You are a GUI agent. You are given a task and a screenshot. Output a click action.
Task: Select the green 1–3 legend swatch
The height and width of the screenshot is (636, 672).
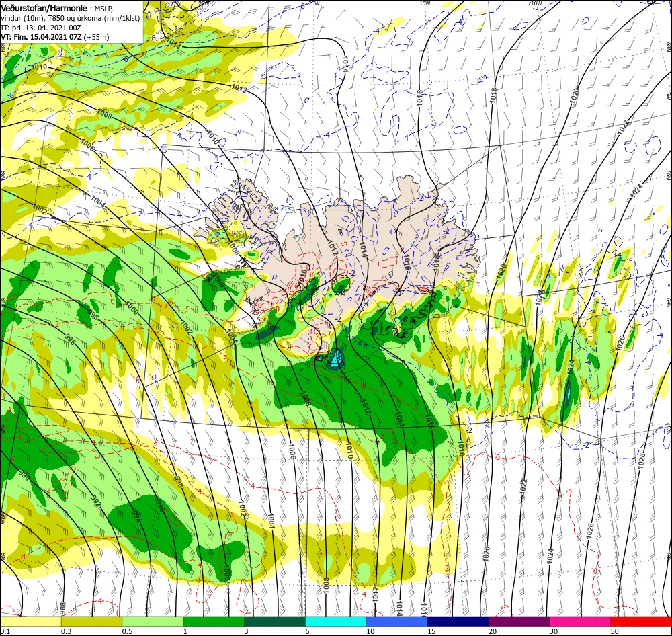tap(214, 621)
